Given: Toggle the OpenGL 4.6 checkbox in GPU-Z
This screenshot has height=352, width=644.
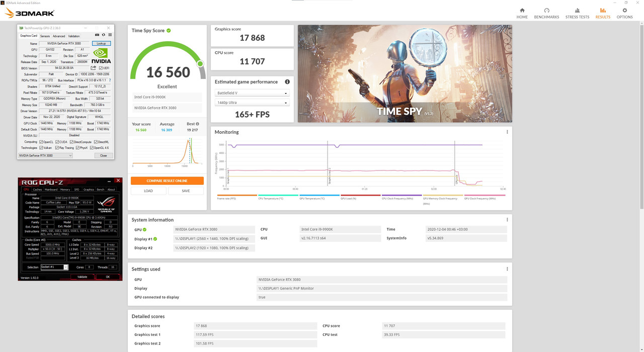Looking at the screenshot, I should pyautogui.click(x=91, y=148).
